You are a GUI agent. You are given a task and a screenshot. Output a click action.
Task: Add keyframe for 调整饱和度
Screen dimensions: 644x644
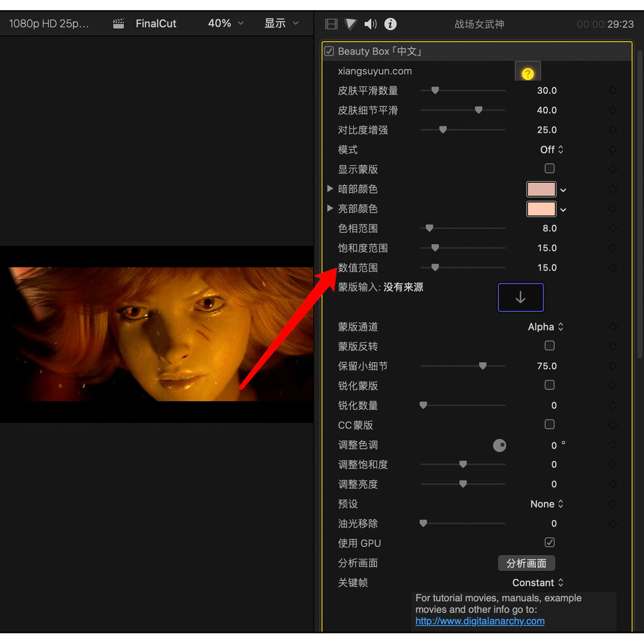tap(613, 464)
